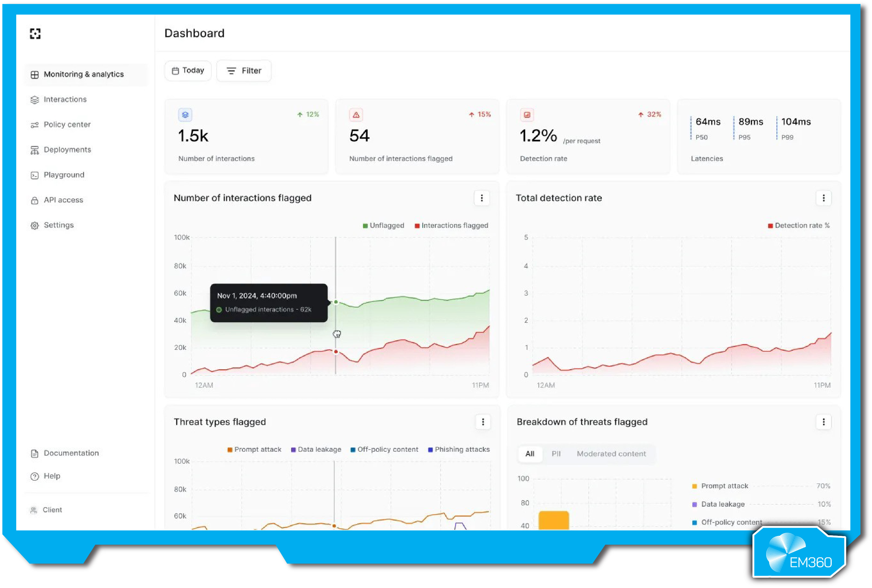Open options menu for Breakdown of threats flagged
Screen dimensions: 872x588
click(x=824, y=422)
